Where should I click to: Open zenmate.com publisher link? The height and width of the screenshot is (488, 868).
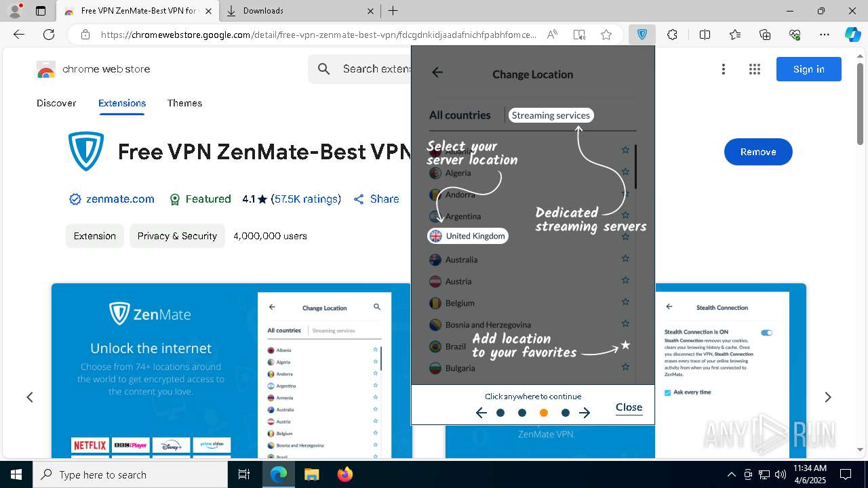point(120,199)
